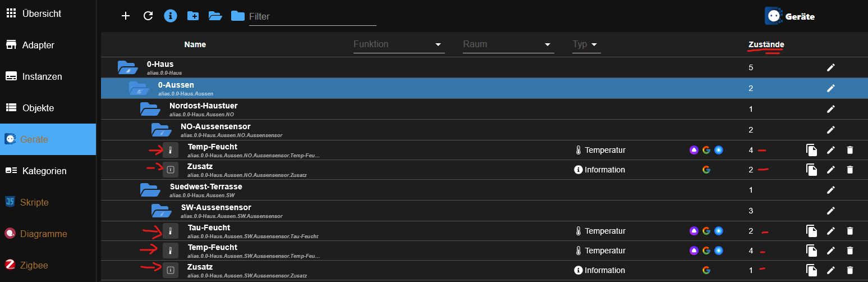Click the blue IoT icon in Tau-Feucht row
Image resolution: width=868 pixels, height=282 pixels.
pos(718,231)
